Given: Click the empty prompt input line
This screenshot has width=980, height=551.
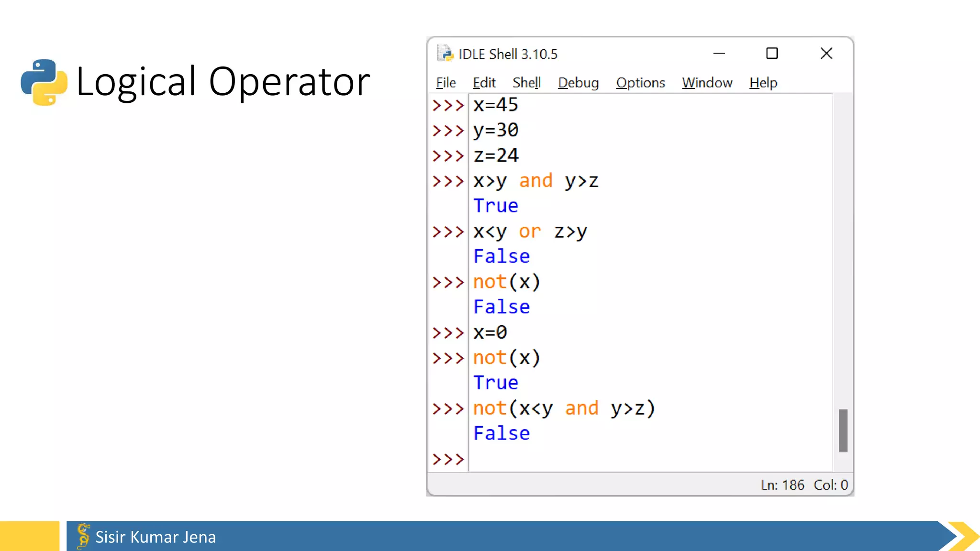Looking at the screenshot, I should click(x=651, y=459).
